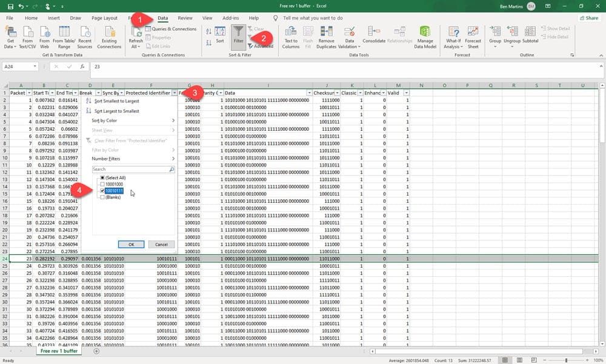Click the Save icon in title bar
Screen dimensions: 606x364
coord(10,6)
